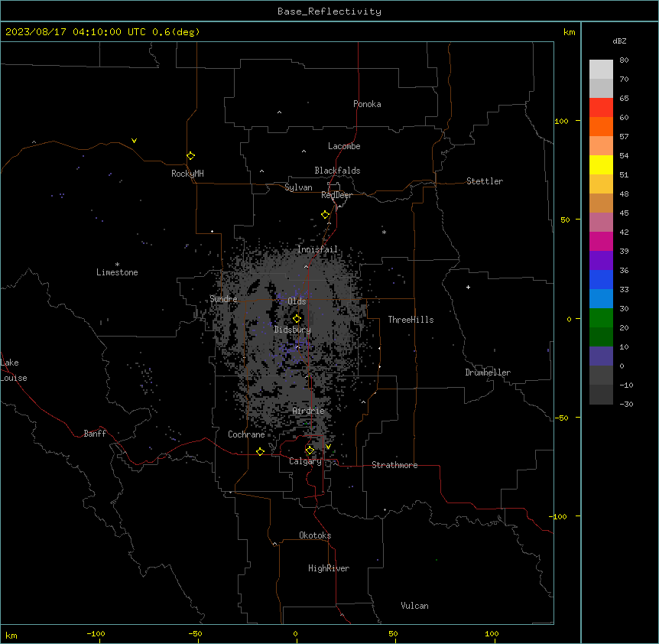Click the yellow radar marker below Olds
Image resolution: width=659 pixels, height=644 pixels.
tap(297, 319)
